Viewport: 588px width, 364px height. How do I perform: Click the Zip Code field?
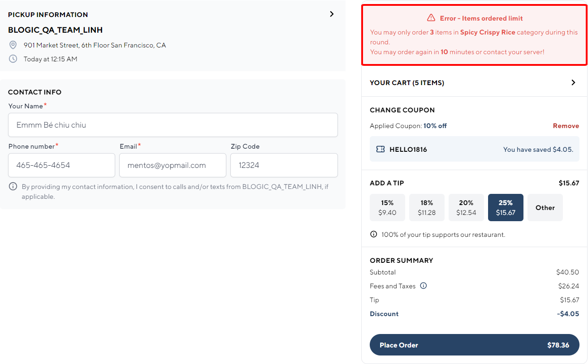coord(284,165)
